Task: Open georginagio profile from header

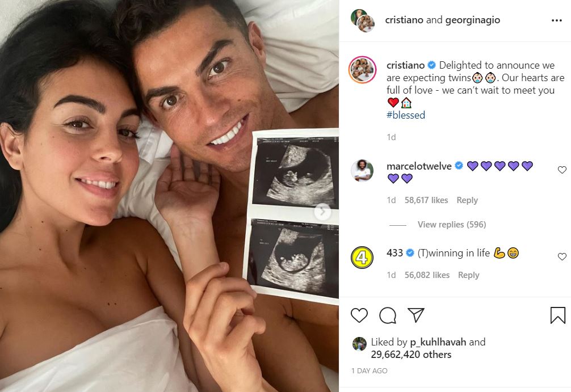Action: [x=473, y=20]
